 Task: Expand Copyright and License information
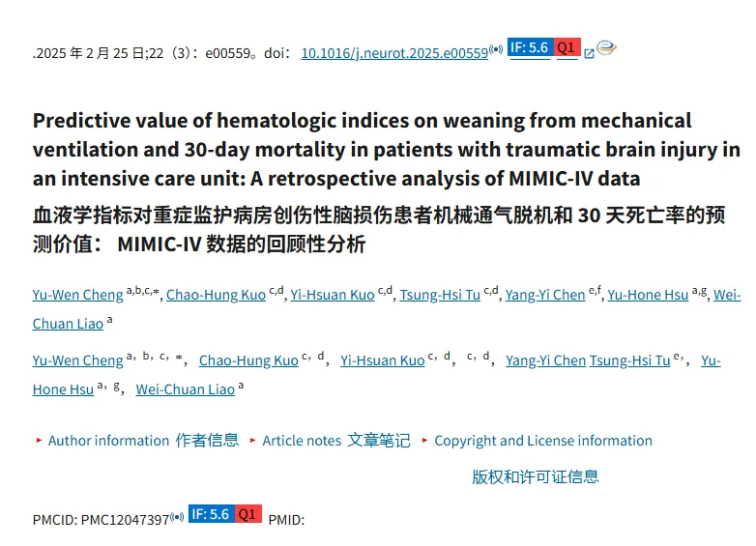click(x=543, y=441)
